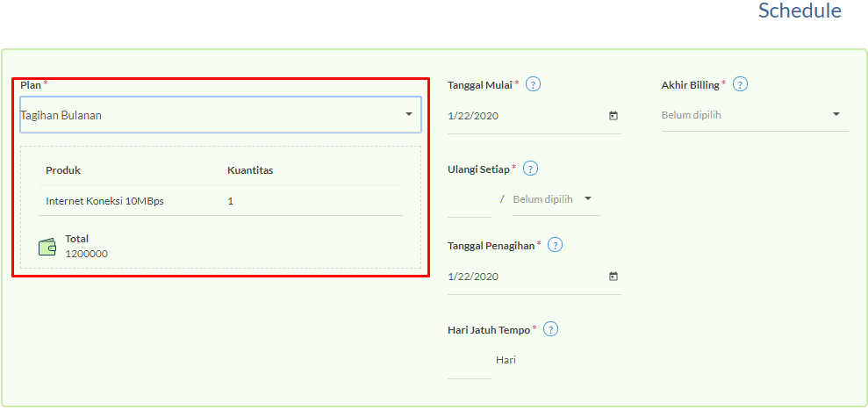Click the Schedule heading

(800, 11)
